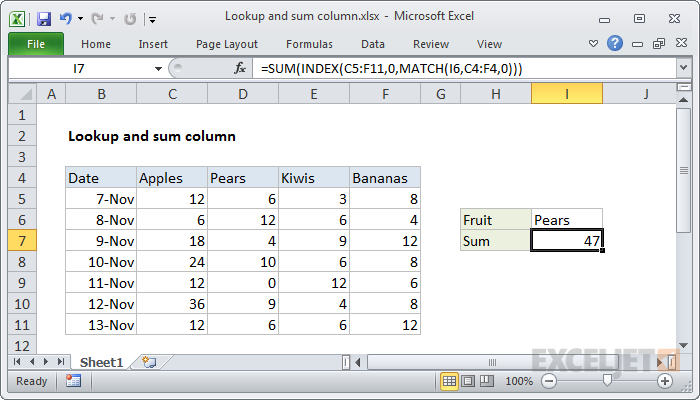Screen dimensions: 700x400
Task: Click vertical scrollbar up arrow
Action: point(683,100)
